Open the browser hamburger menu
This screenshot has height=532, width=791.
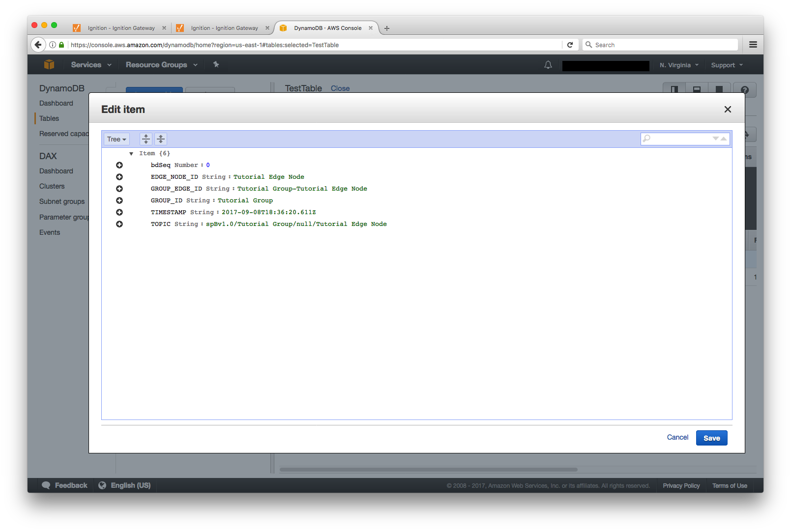pyautogui.click(x=753, y=45)
